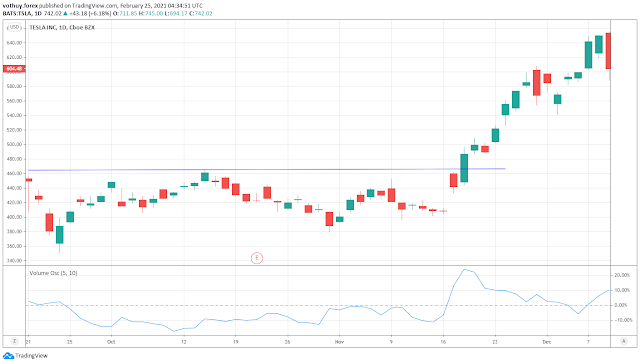
Task: Click the 640.00 price axis label
Action: [14, 43]
